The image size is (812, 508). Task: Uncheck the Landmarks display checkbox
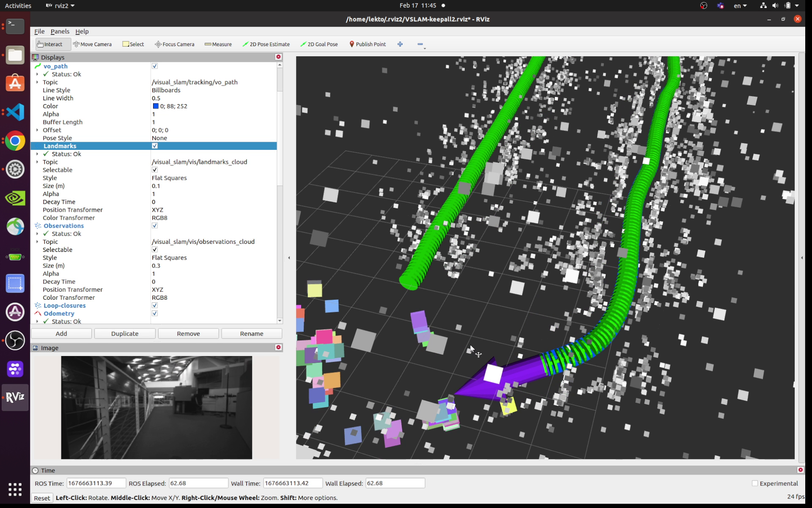[x=155, y=146]
